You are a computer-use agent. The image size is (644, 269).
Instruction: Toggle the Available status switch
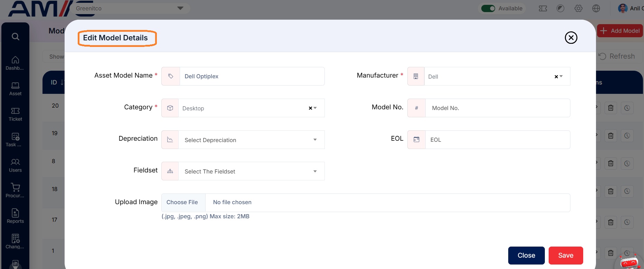pyautogui.click(x=488, y=8)
